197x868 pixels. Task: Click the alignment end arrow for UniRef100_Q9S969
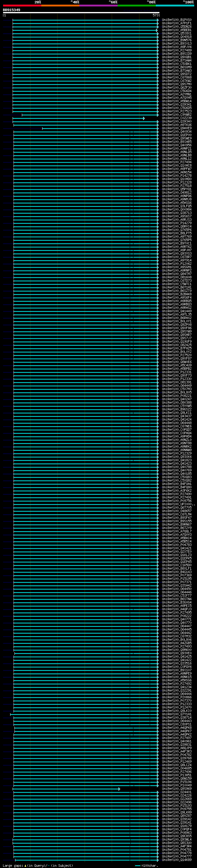(119, 789)
